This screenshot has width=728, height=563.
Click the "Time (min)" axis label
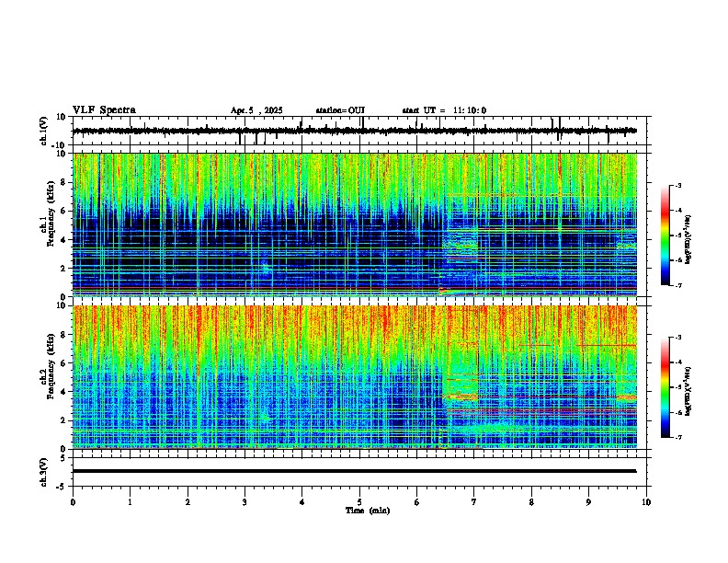(x=368, y=511)
